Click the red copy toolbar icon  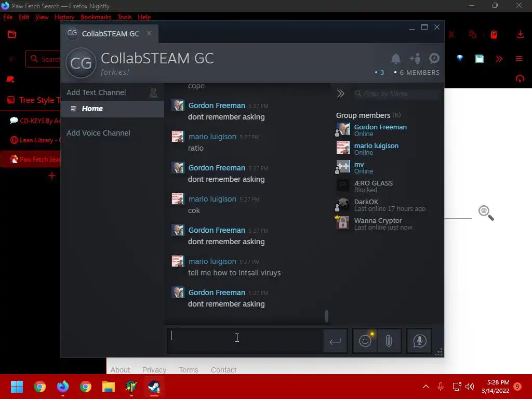[472, 34]
